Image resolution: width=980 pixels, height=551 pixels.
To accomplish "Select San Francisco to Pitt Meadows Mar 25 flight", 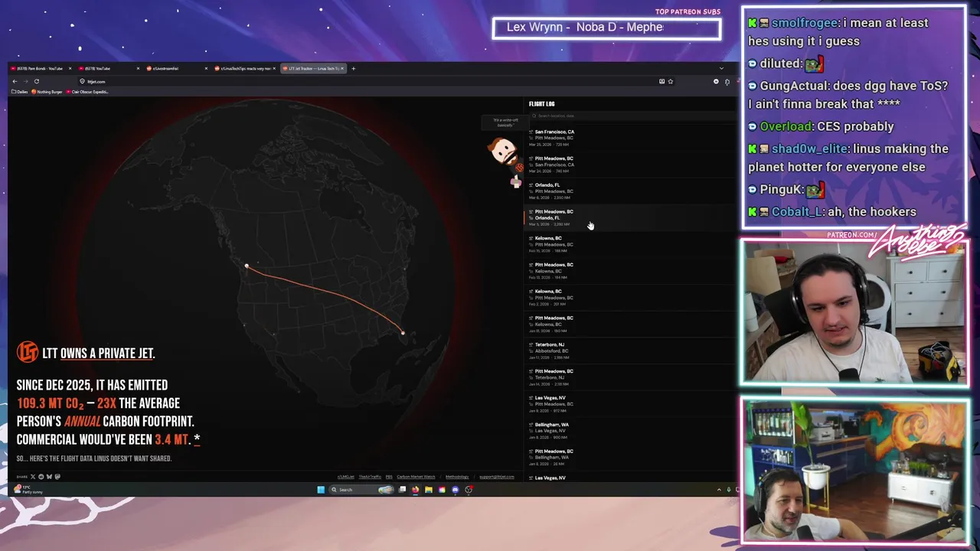I will tap(629, 138).
